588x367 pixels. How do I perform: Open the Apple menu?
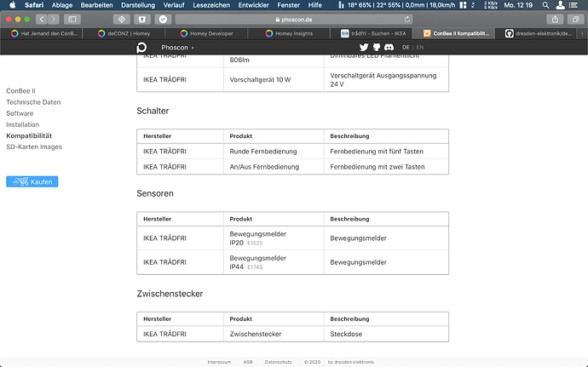tap(13, 5)
